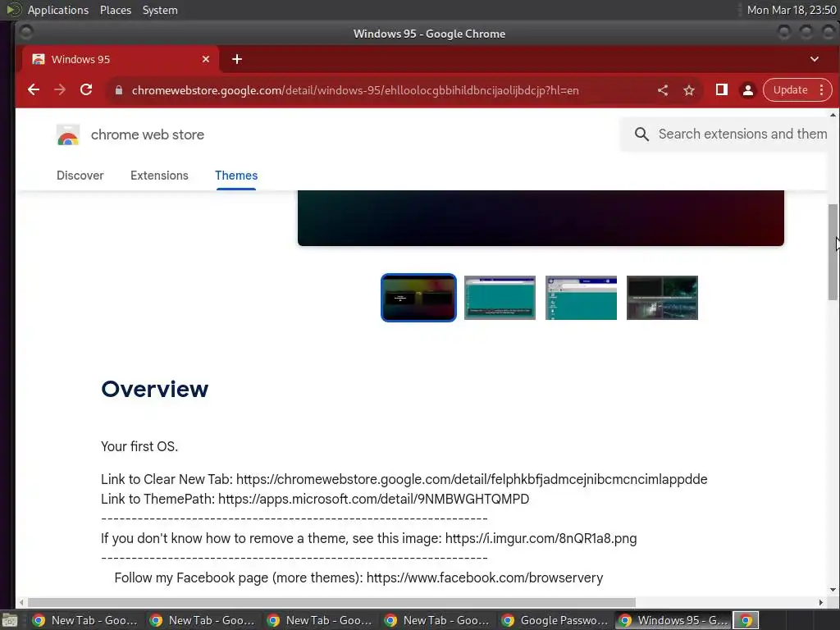Expand the tab search dropdown
Image resolution: width=840 pixels, height=630 pixels.
815,59
